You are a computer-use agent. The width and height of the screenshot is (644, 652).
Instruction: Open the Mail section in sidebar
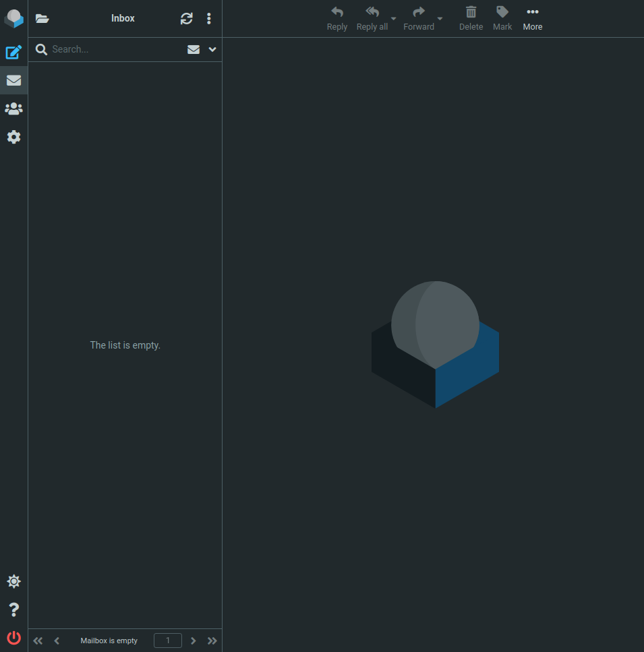pos(13,80)
